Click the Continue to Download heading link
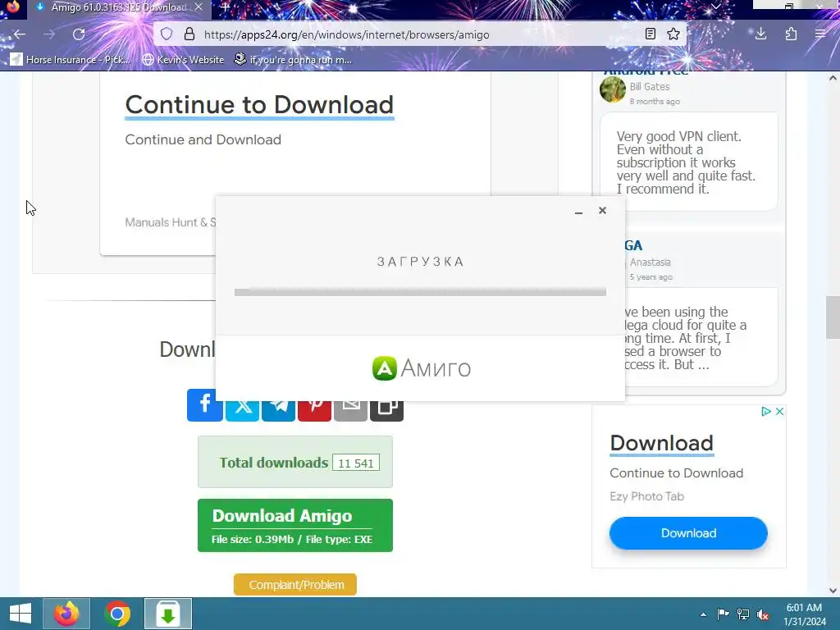The height and width of the screenshot is (630, 840). point(259,104)
